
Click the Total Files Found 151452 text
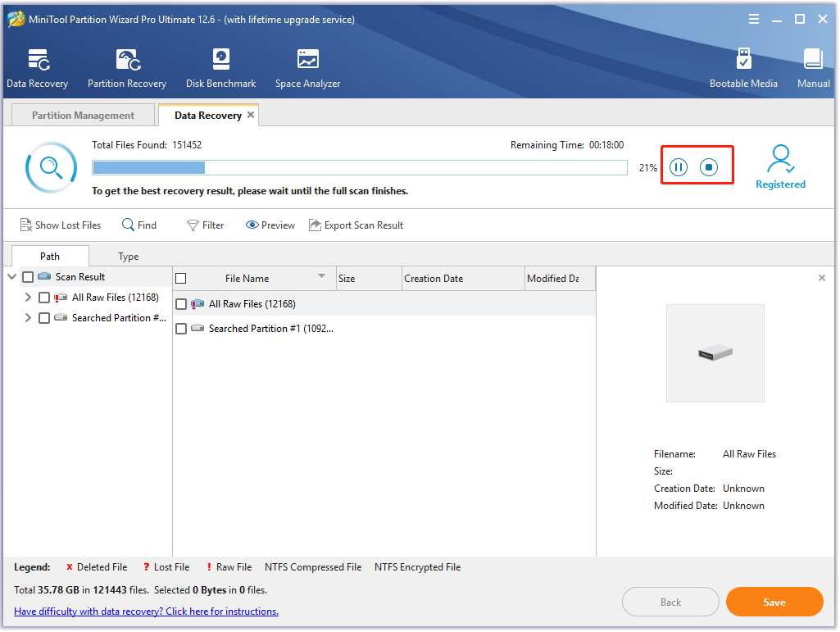click(147, 145)
